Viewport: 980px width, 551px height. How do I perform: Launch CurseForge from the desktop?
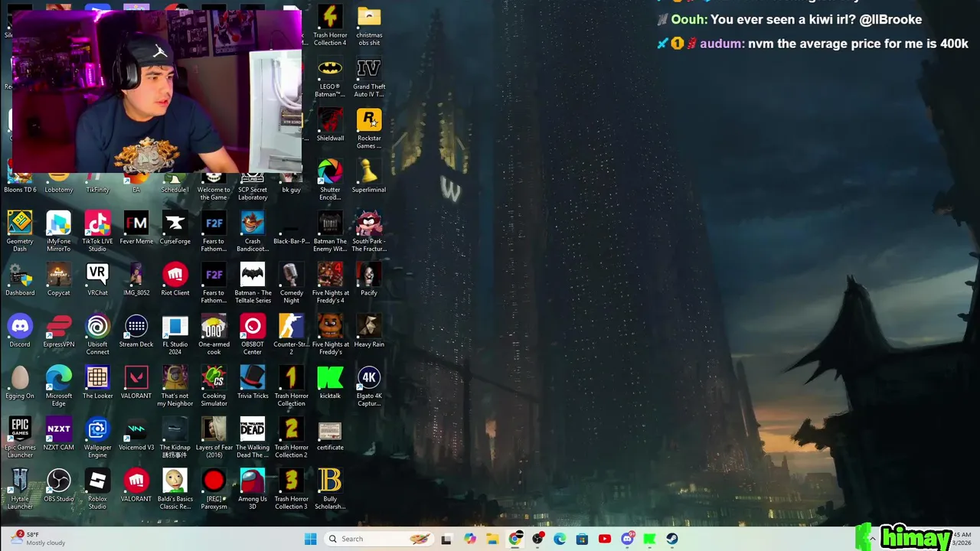tap(175, 227)
